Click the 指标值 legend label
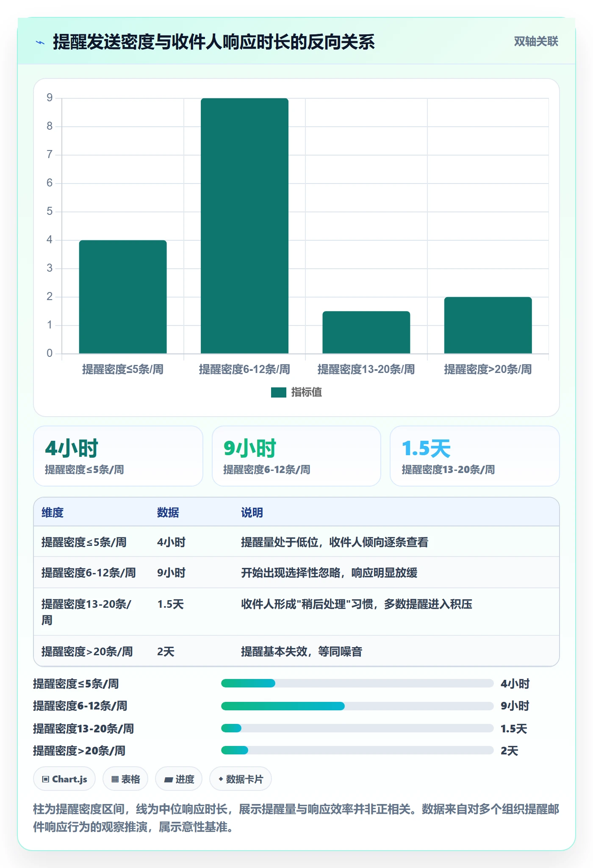The height and width of the screenshot is (868, 593). [x=306, y=392]
